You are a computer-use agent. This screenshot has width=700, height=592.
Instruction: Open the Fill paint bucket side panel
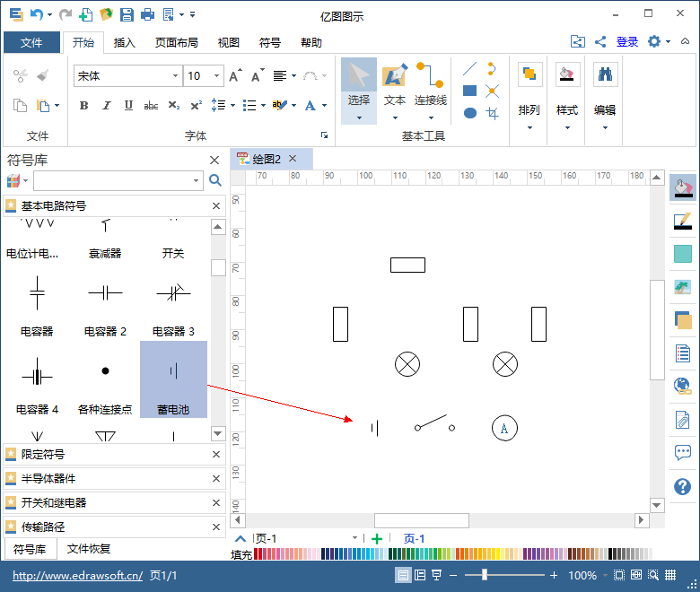coord(683,187)
